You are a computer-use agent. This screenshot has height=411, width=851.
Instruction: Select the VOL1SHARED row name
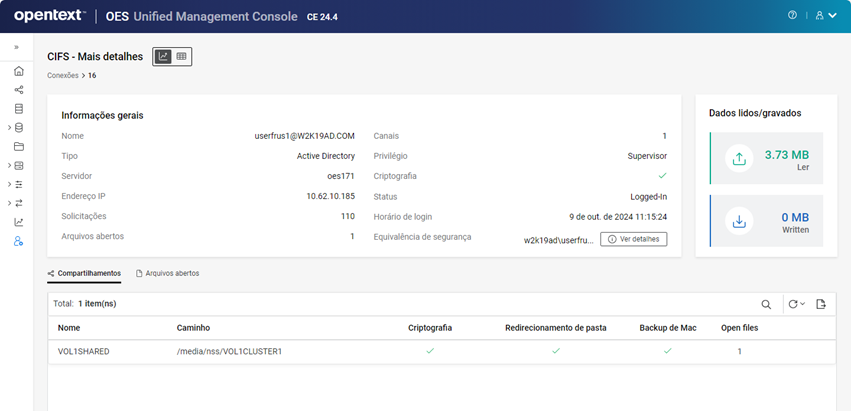(x=84, y=351)
